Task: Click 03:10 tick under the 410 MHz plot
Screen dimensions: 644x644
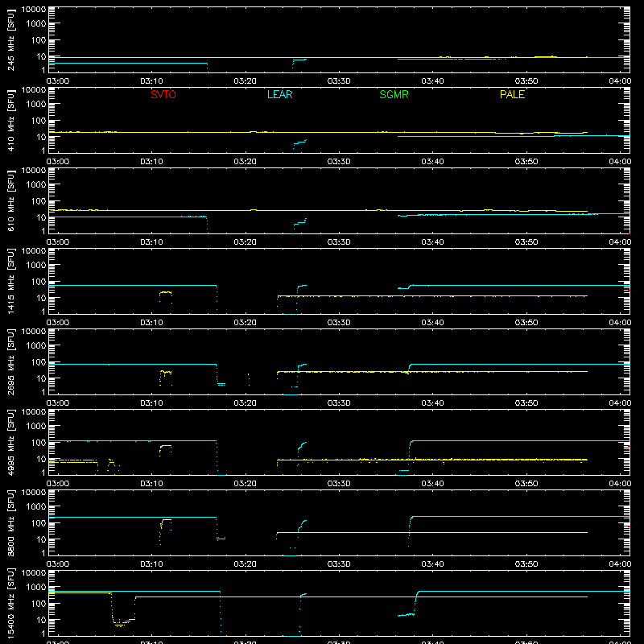Action: (151, 162)
